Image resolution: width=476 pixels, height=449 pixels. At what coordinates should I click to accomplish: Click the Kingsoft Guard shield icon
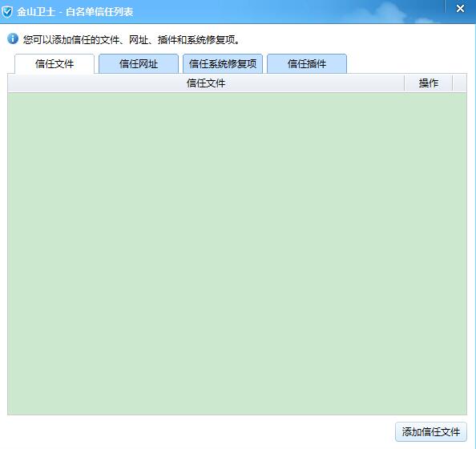pos(7,12)
